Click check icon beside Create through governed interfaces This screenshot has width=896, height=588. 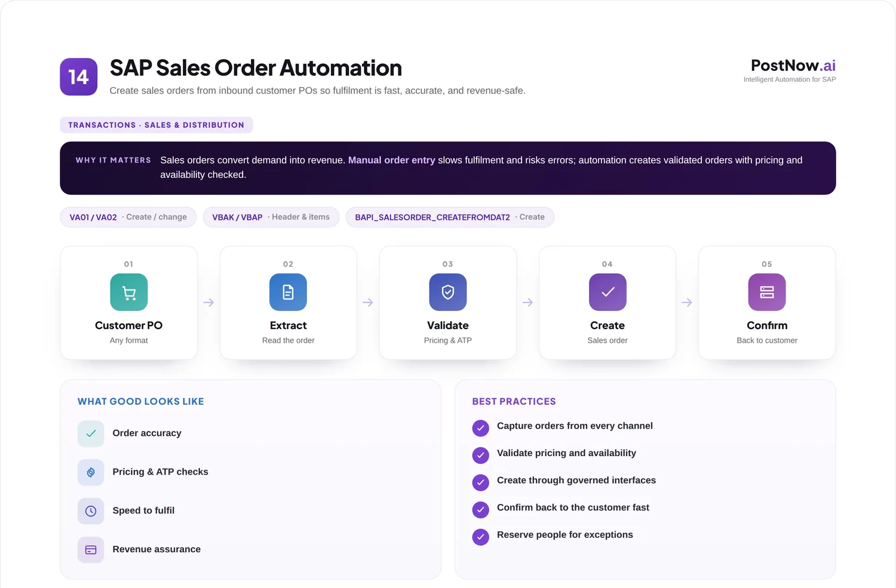coord(480,482)
